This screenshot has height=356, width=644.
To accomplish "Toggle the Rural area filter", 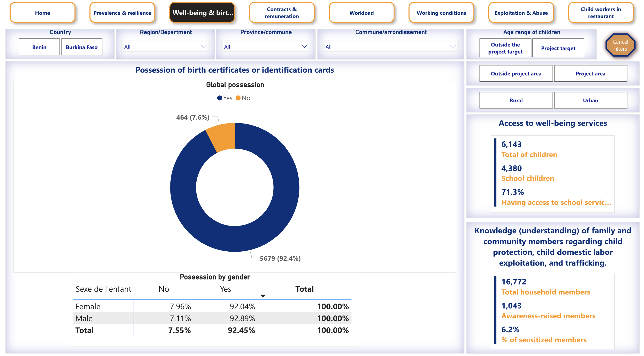I will click(516, 100).
